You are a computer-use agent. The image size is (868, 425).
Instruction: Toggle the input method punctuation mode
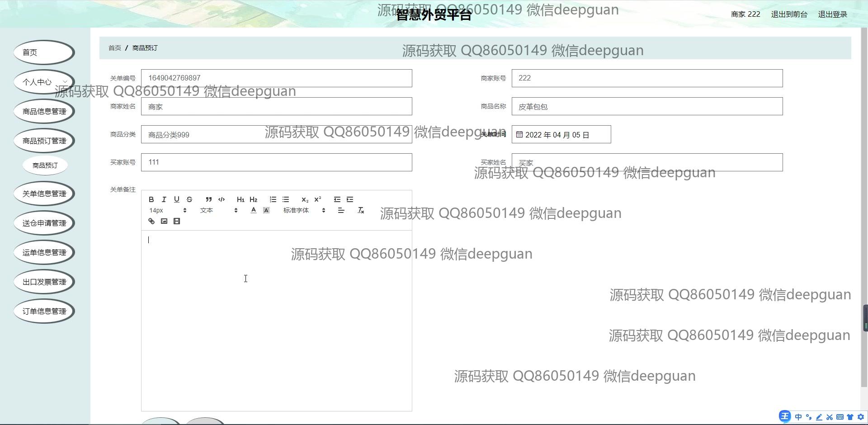click(809, 417)
